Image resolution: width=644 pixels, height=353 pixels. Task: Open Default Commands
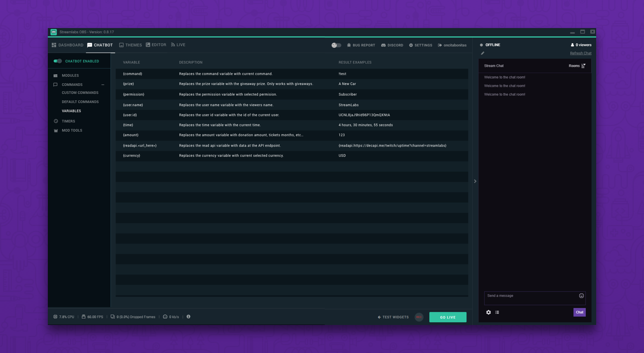[80, 102]
